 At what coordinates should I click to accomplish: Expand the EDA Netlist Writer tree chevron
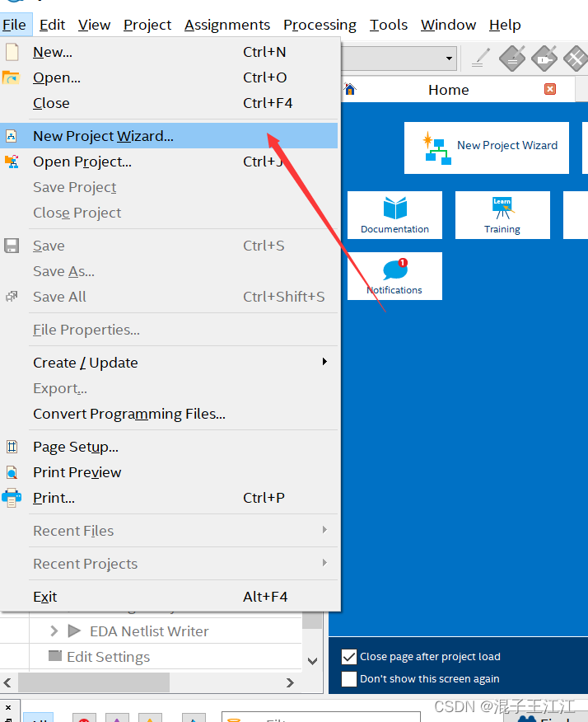[54, 631]
